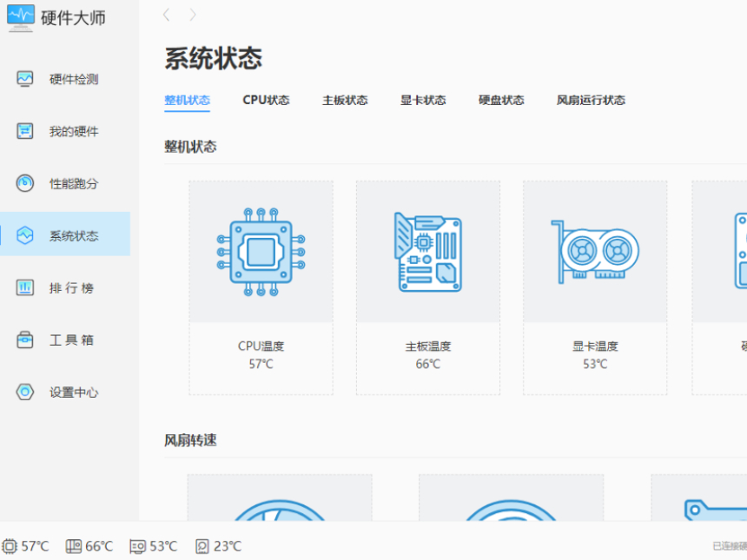Open 排行榜 chart icon
The image size is (747, 560).
(25, 287)
